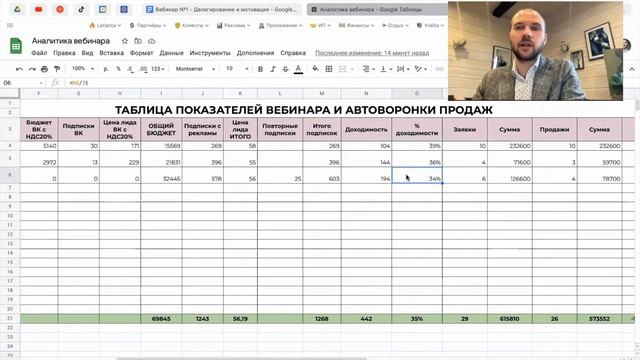
Task: Select the ОБЩИЙ БЮДЖЕТ header cell
Action: (161, 129)
